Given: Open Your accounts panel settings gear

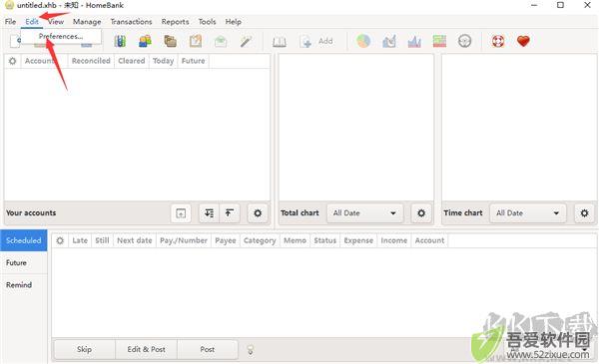Looking at the screenshot, I should 258,212.
